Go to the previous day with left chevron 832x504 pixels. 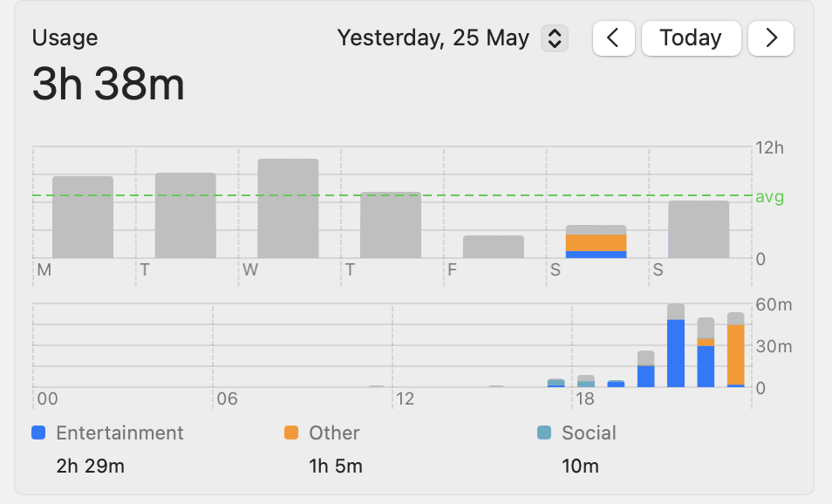(x=613, y=38)
